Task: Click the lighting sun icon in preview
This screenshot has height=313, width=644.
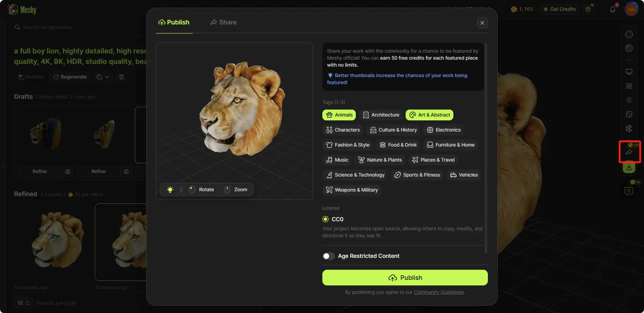Action: point(170,189)
